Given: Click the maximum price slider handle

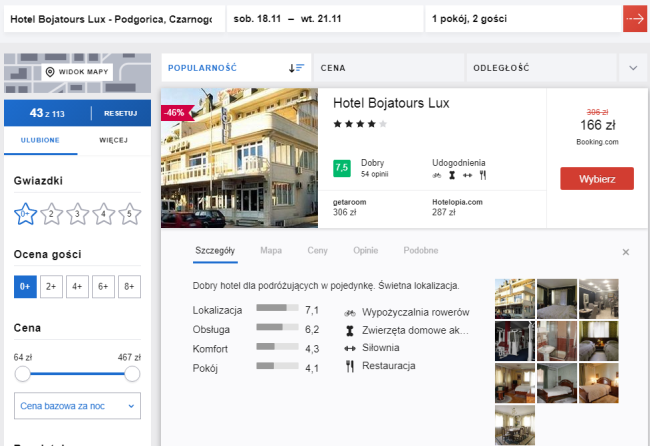Looking at the screenshot, I should (132, 373).
